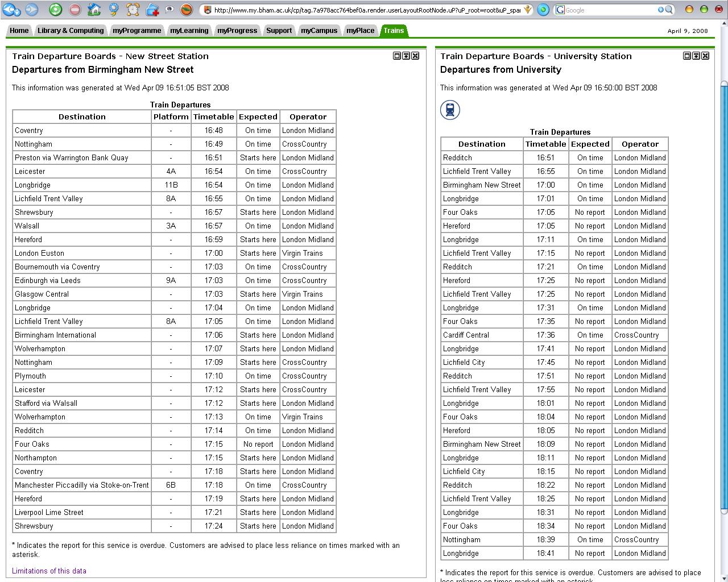This screenshot has height=582, width=728.
Task: Click the middle arrow icon on University Station panel
Action: click(696, 56)
